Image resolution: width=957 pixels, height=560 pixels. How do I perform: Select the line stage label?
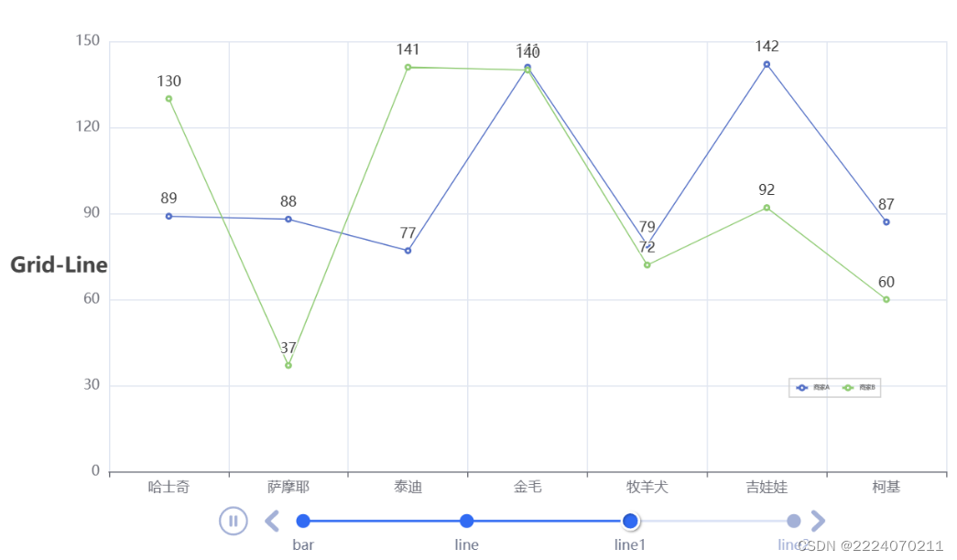click(x=466, y=544)
